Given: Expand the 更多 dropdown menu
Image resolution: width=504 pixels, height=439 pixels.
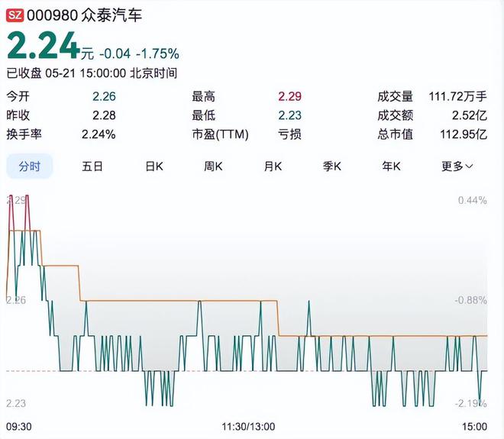Looking at the screenshot, I should pyautogui.click(x=457, y=166).
